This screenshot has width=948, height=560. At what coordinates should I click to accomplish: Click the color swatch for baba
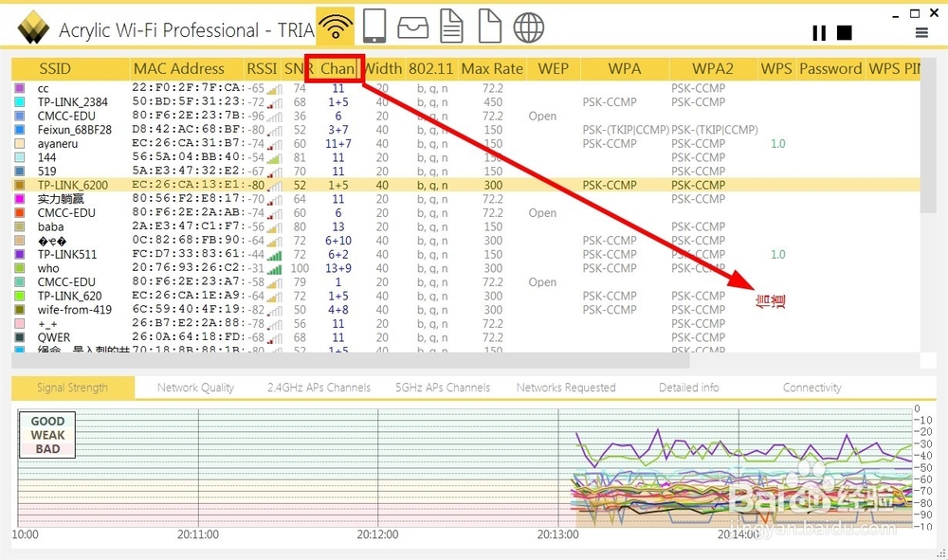click(19, 227)
